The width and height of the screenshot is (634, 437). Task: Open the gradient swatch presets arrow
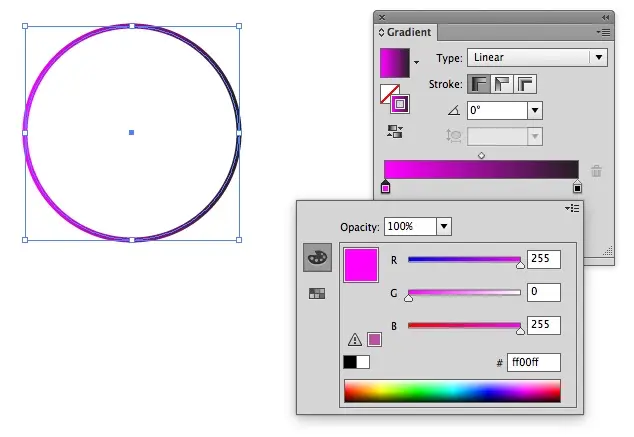(x=416, y=62)
